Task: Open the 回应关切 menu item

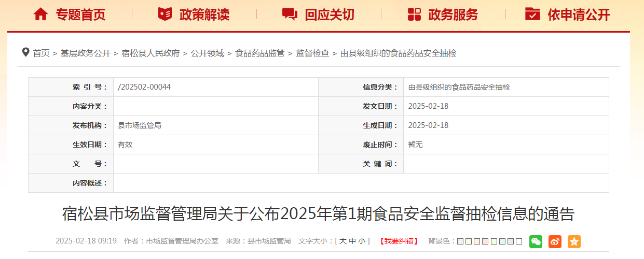Action: point(330,15)
